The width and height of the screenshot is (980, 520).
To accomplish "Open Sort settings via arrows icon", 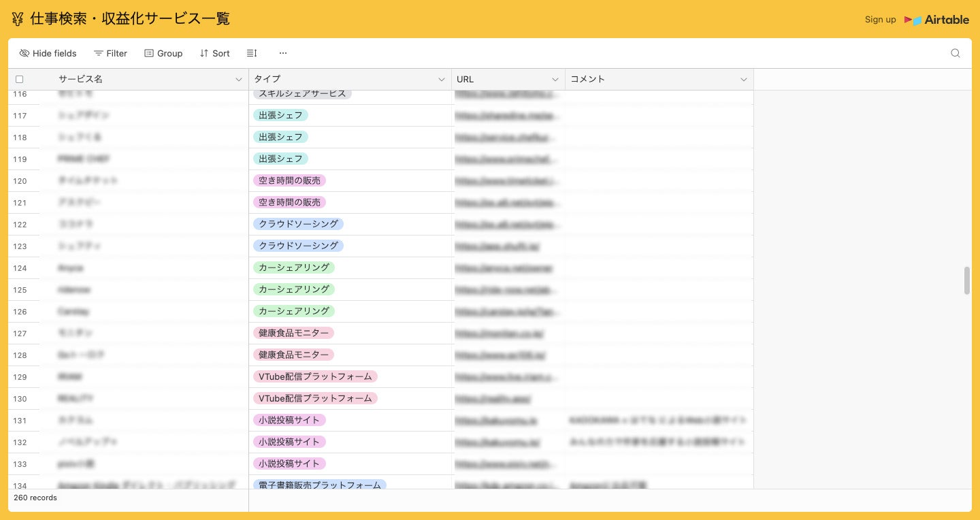I will [x=204, y=53].
